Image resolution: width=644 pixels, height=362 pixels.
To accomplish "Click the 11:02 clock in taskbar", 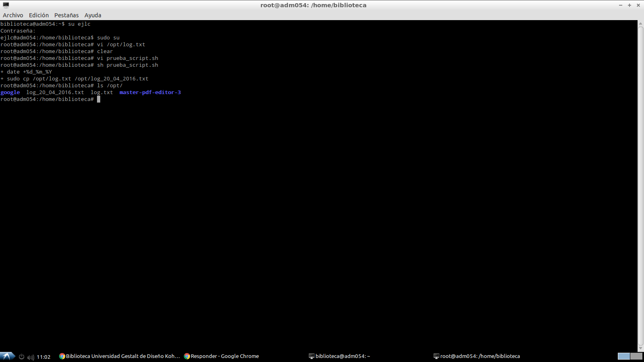I will [x=43, y=357].
